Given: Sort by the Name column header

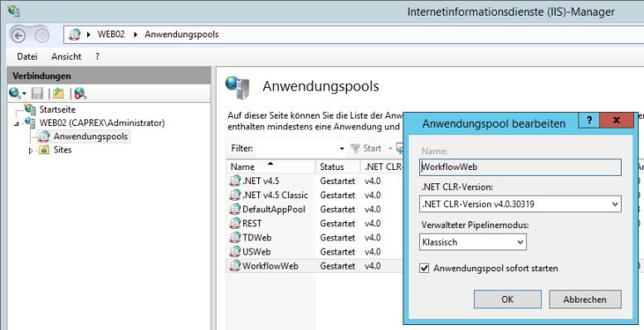Looking at the screenshot, I should (x=271, y=167).
